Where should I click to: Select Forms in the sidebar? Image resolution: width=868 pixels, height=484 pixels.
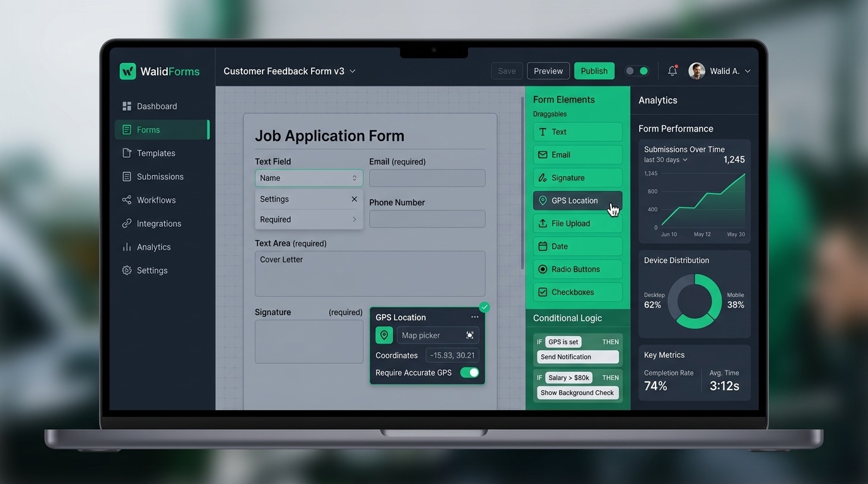[162, 130]
